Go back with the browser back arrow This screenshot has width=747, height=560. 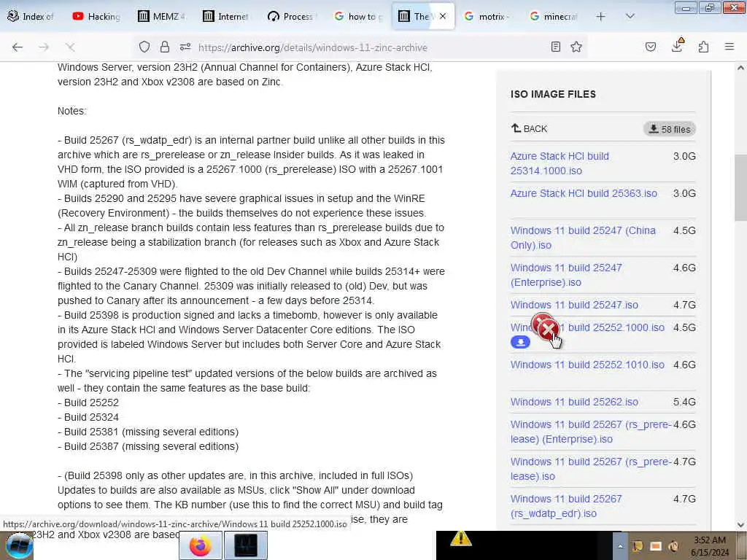pos(18,47)
